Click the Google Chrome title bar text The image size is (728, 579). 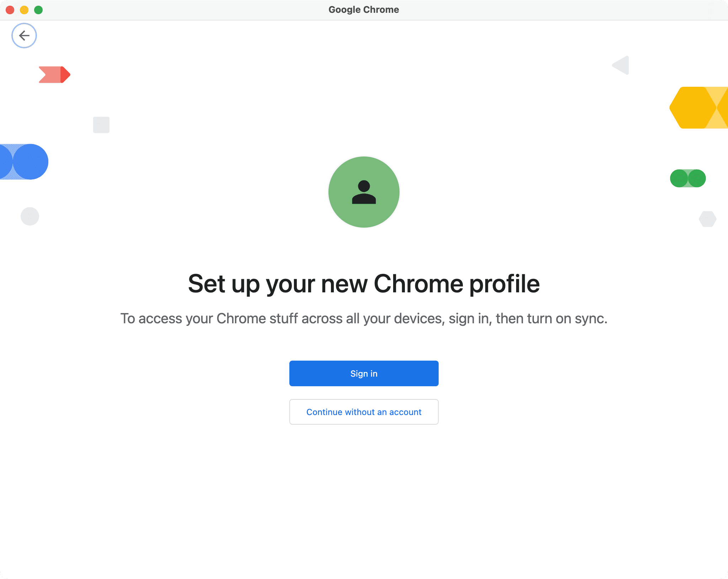point(364,10)
